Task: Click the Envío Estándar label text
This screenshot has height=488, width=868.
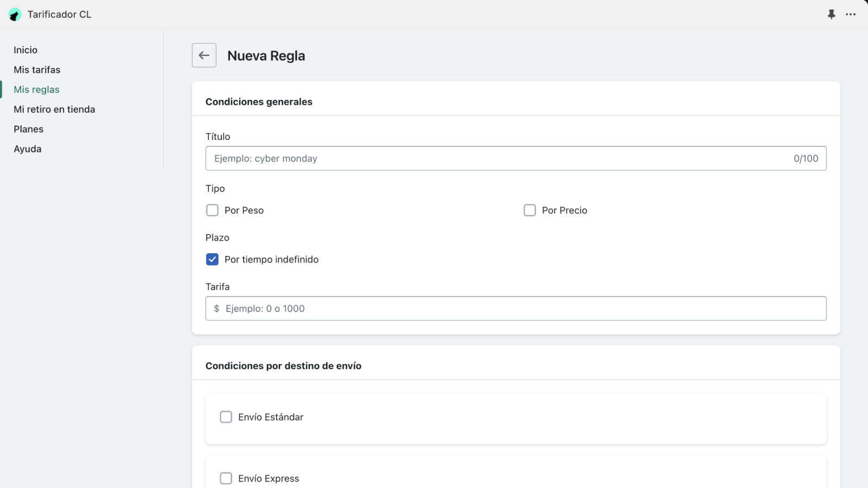Action: tap(270, 417)
